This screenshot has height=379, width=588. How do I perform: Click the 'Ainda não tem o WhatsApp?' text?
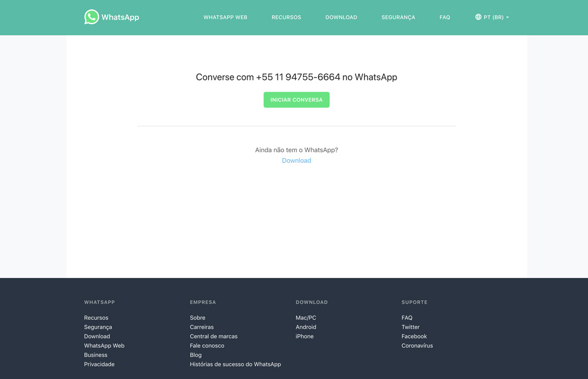tap(296, 150)
